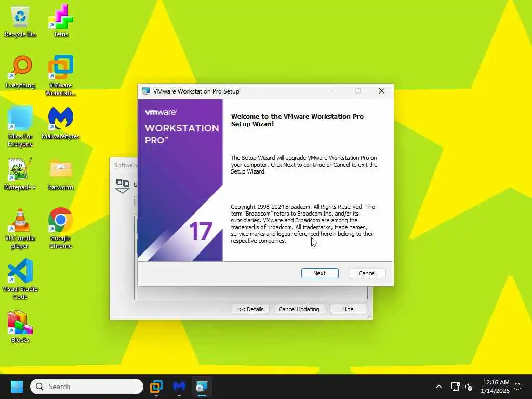Select the VLC media player shortcut
532x399 pixels.
point(20,228)
